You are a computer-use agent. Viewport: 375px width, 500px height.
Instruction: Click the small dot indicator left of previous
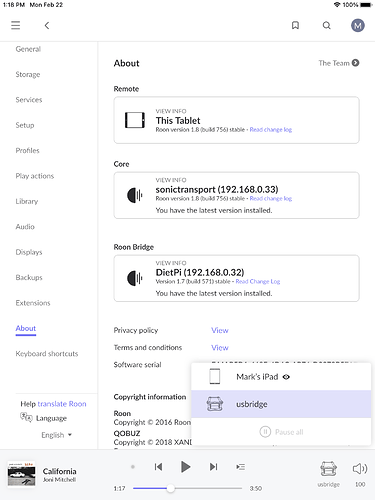133,467
